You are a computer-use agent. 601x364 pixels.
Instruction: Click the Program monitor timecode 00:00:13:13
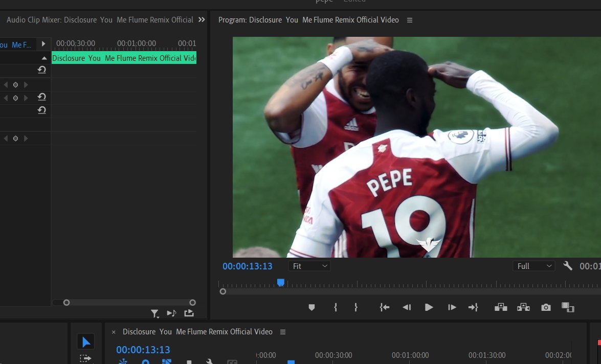tap(248, 266)
